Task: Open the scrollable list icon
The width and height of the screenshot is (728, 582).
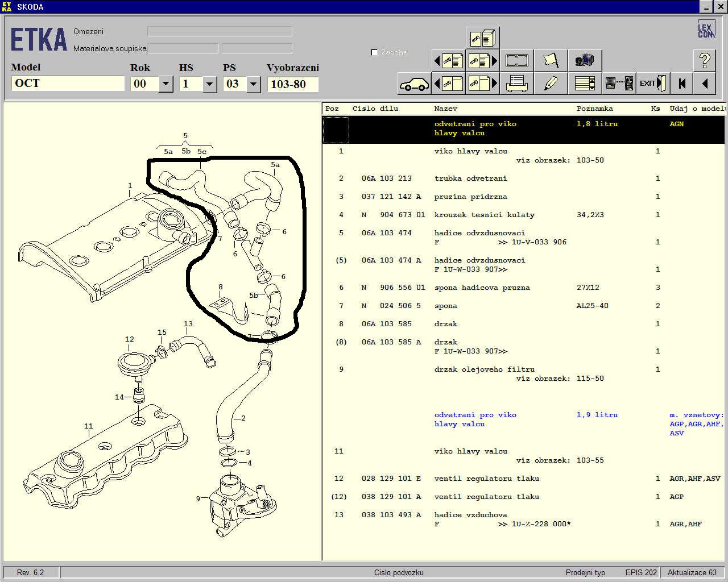Action: 585,84
